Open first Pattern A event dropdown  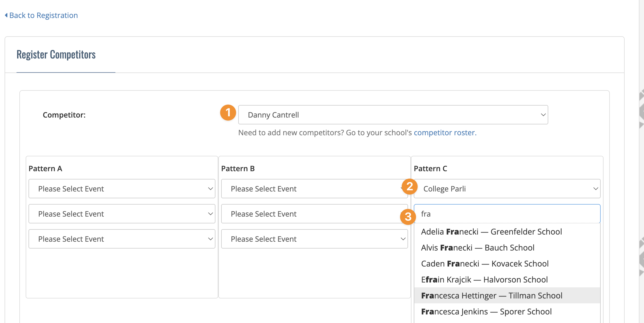click(122, 189)
